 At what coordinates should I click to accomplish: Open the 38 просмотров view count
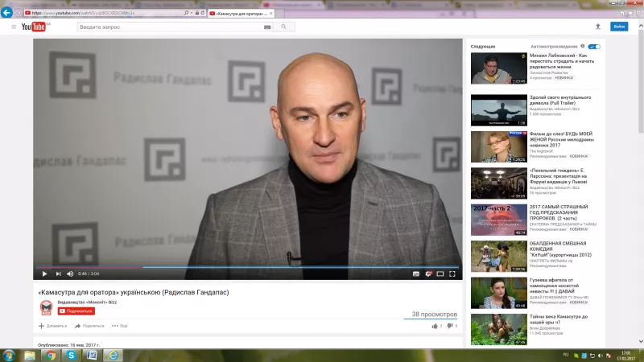pos(434,314)
